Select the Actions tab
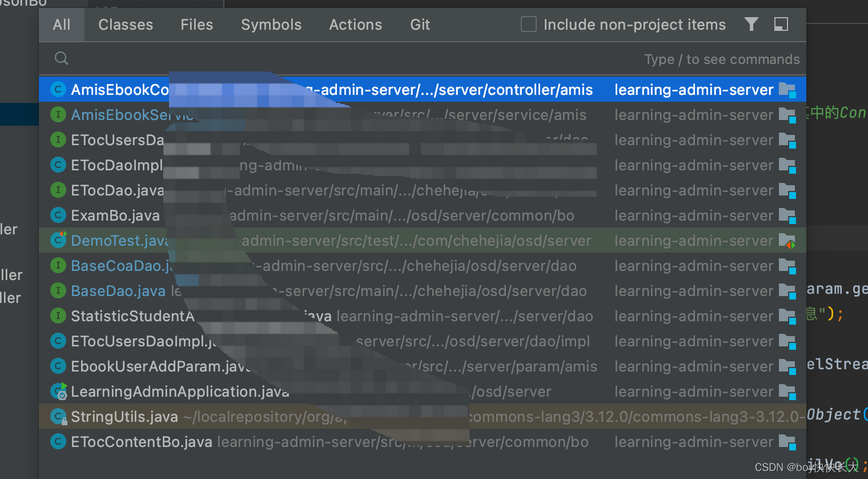This screenshot has height=479, width=868. coord(355,25)
